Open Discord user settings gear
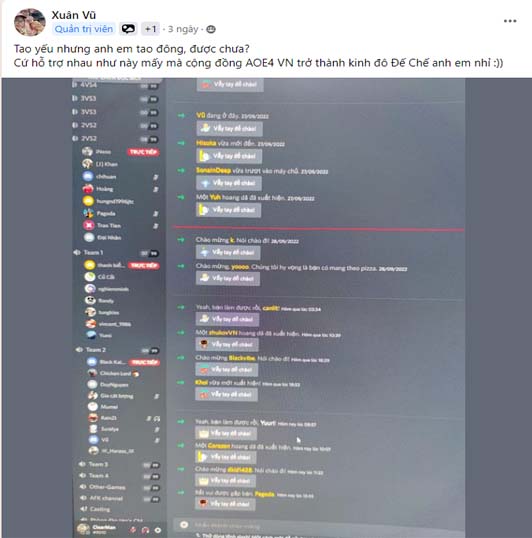This screenshot has height=538, width=532. pyautogui.click(x=158, y=530)
